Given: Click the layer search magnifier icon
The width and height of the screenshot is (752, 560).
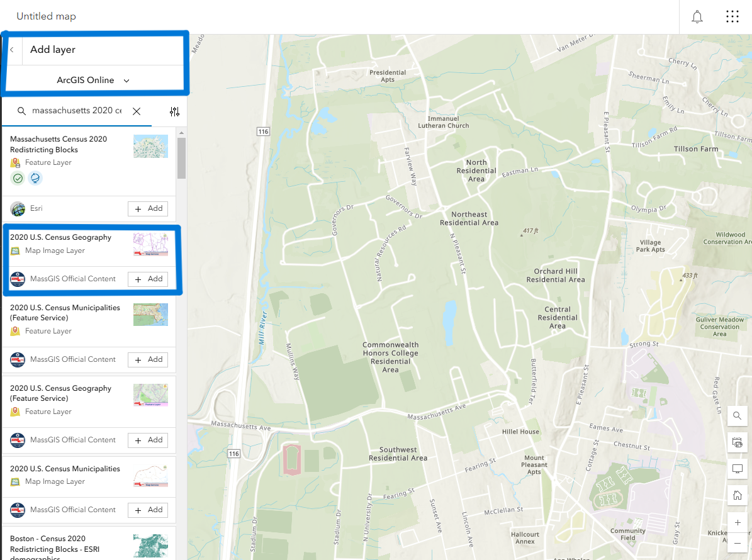Looking at the screenshot, I should (21, 111).
